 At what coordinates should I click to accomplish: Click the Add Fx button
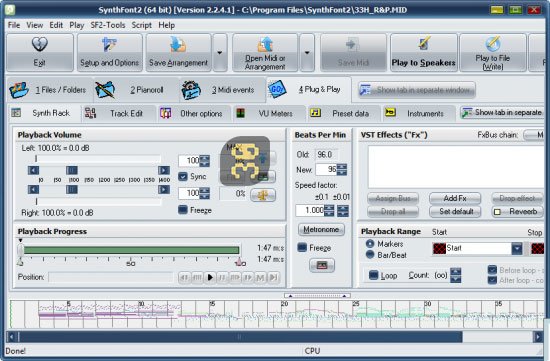tap(455, 199)
